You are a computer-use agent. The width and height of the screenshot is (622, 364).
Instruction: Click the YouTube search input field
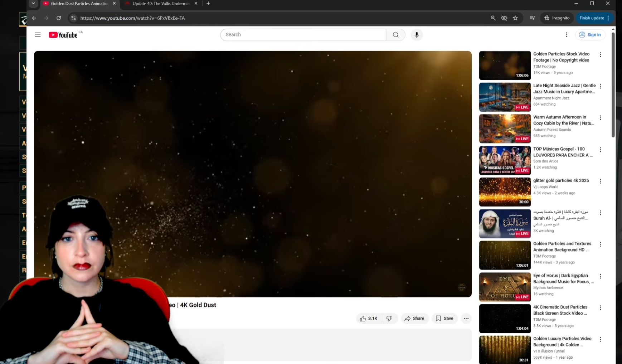pos(303,35)
